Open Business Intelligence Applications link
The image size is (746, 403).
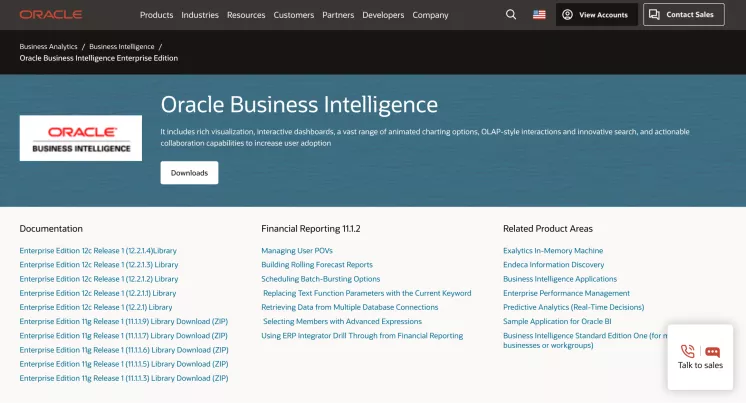[560, 279]
